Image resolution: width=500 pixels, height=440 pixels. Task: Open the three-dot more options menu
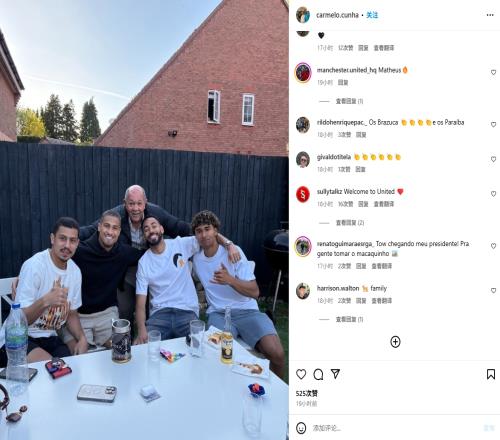click(490, 15)
